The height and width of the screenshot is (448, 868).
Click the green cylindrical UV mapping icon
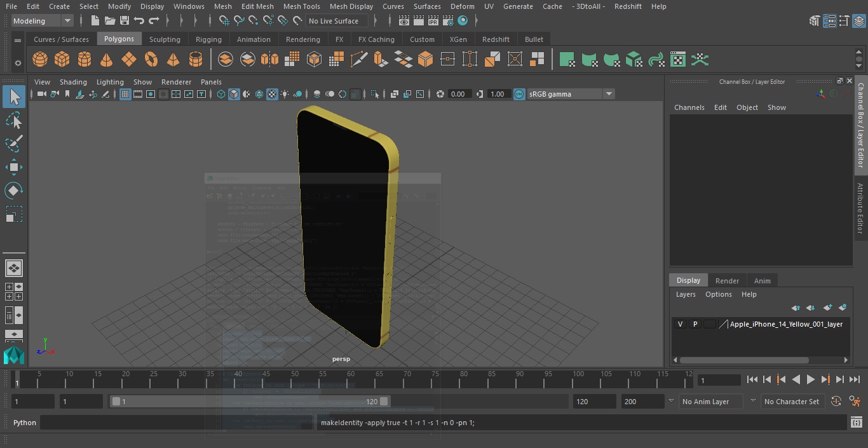589,60
